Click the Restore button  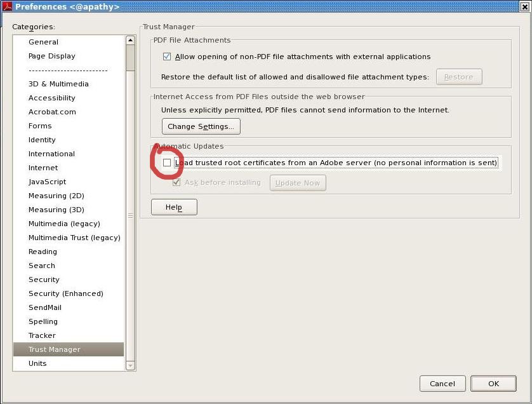[458, 77]
